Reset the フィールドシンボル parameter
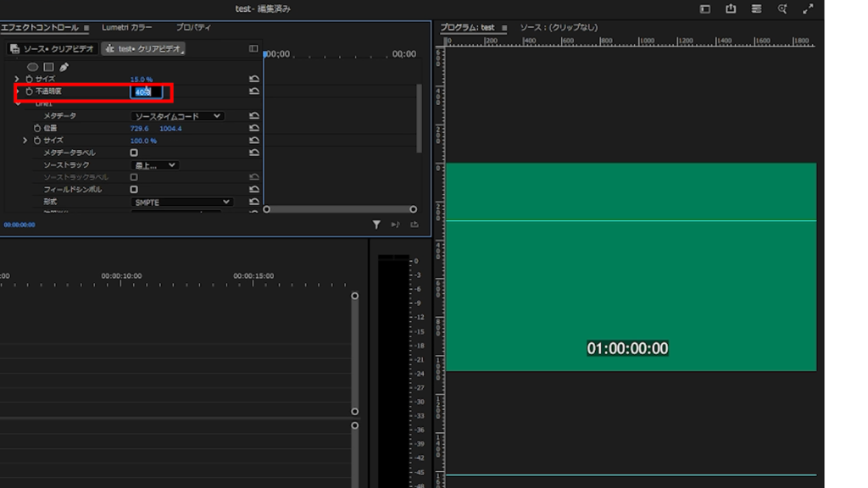The image size is (868, 488). [254, 189]
